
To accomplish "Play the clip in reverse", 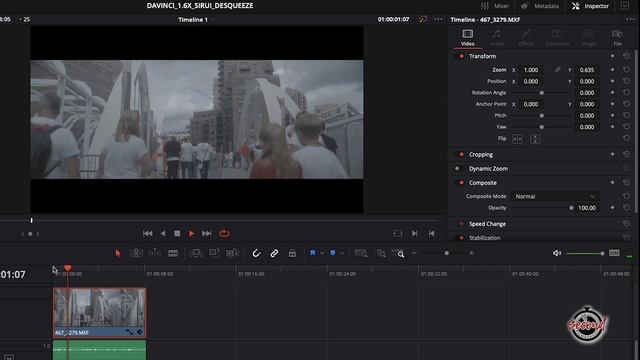I will pyautogui.click(x=163, y=233).
